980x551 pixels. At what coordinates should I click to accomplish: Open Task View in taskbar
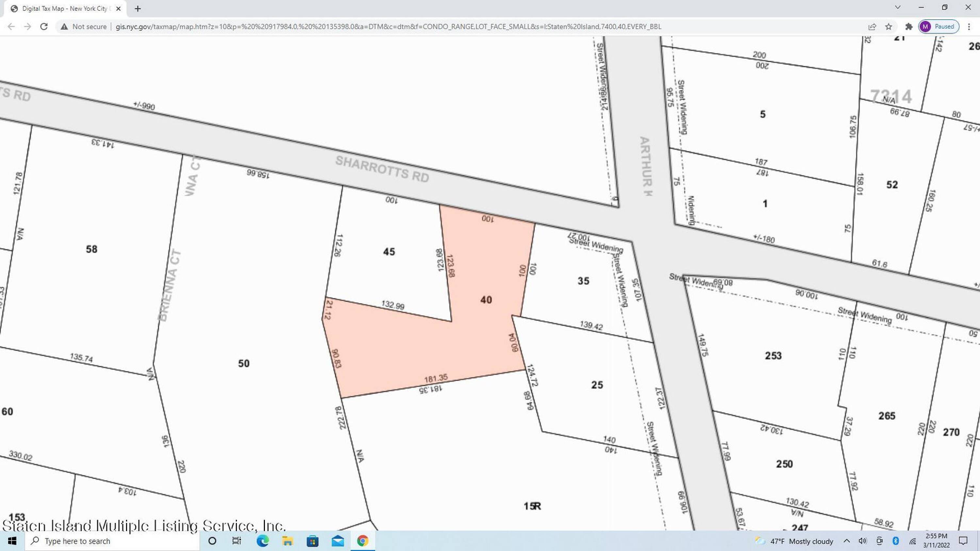[x=237, y=541]
